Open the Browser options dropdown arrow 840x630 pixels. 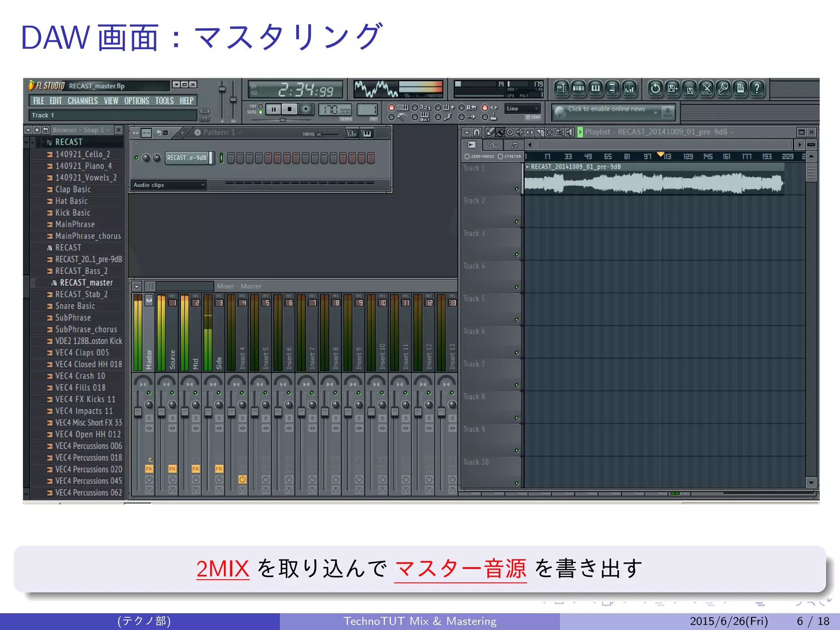point(28,130)
